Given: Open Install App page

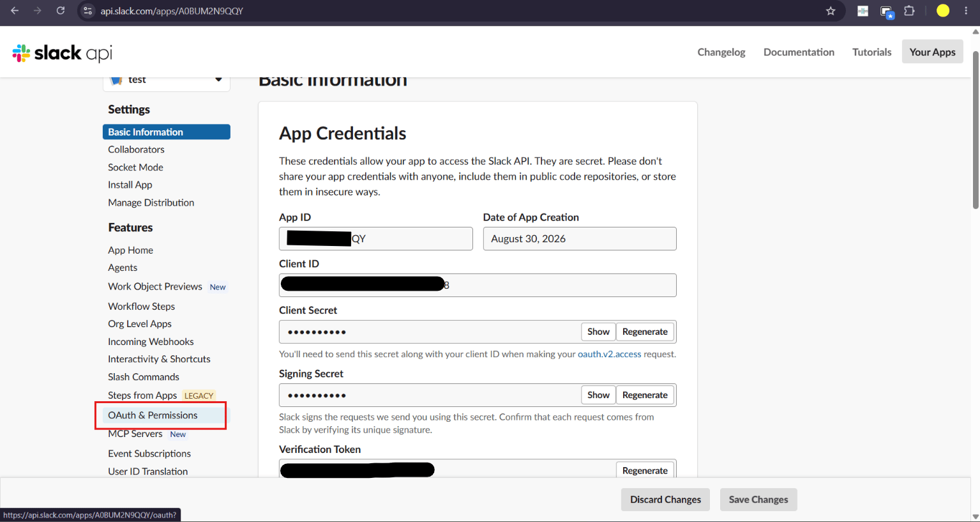Looking at the screenshot, I should (x=130, y=185).
